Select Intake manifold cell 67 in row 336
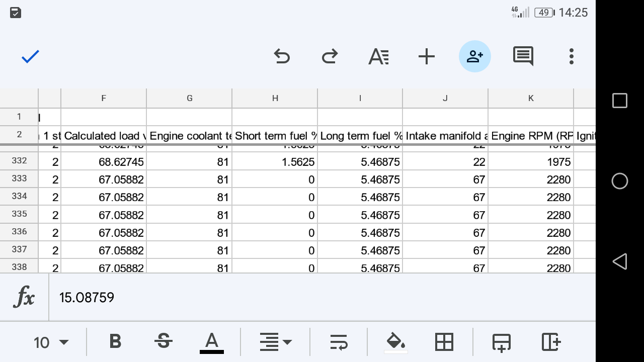This screenshot has height=362, width=644. click(x=445, y=232)
